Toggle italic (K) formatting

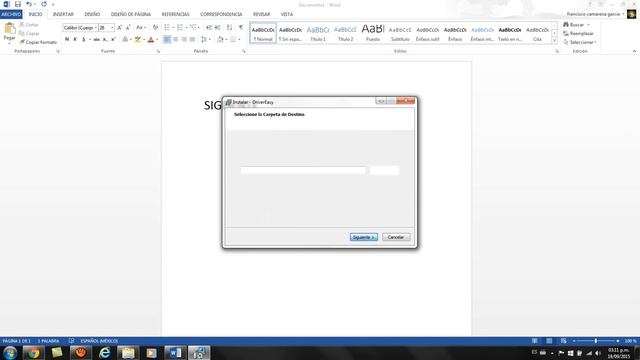click(75, 40)
